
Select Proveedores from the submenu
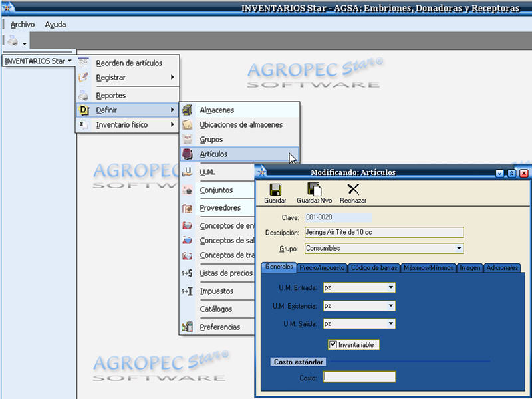pyautogui.click(x=218, y=207)
